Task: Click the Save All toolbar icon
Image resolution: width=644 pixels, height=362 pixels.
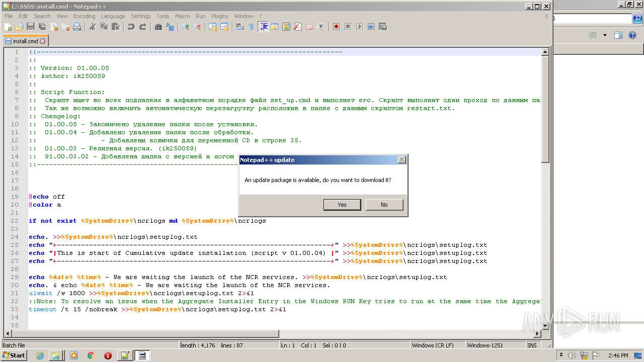Action: point(42,27)
